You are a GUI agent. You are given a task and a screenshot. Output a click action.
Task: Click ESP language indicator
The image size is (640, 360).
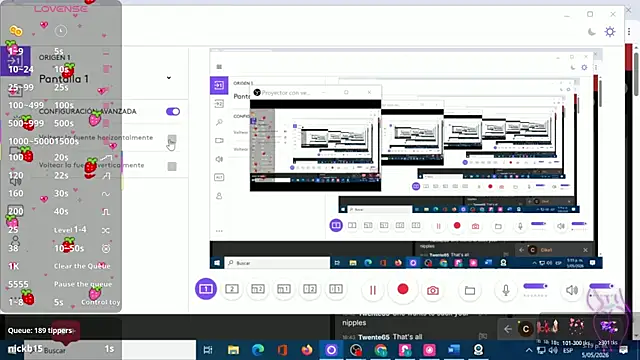click(x=568, y=351)
